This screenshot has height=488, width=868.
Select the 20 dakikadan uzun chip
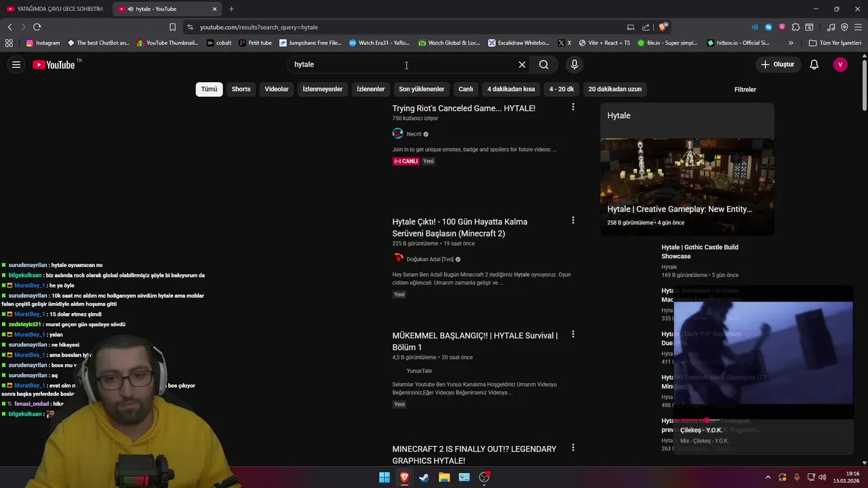(615, 89)
